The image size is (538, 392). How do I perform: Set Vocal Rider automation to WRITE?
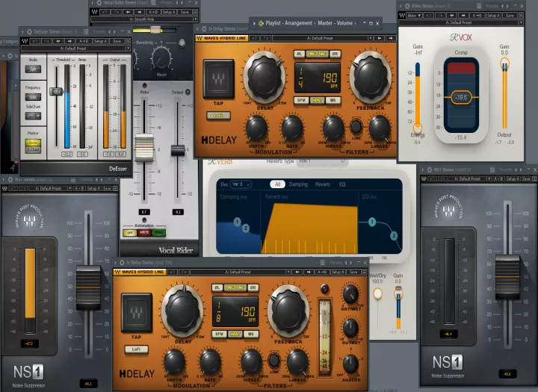pyautogui.click(x=144, y=232)
